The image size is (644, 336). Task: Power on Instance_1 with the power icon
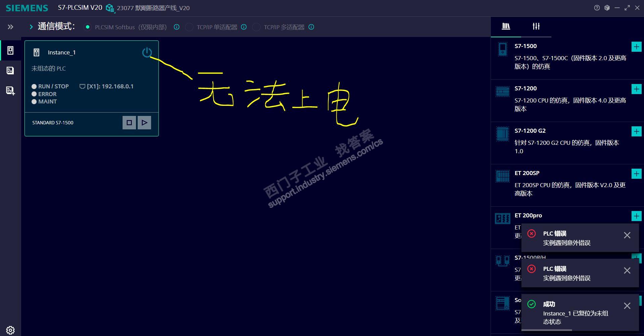click(x=147, y=52)
